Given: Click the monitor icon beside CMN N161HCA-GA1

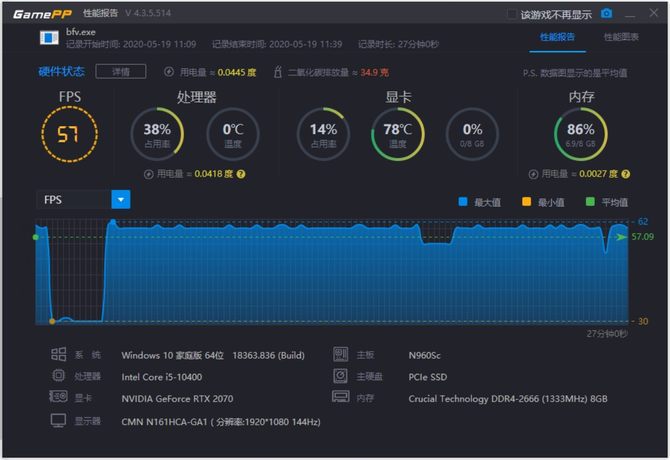Looking at the screenshot, I should pos(59,420).
